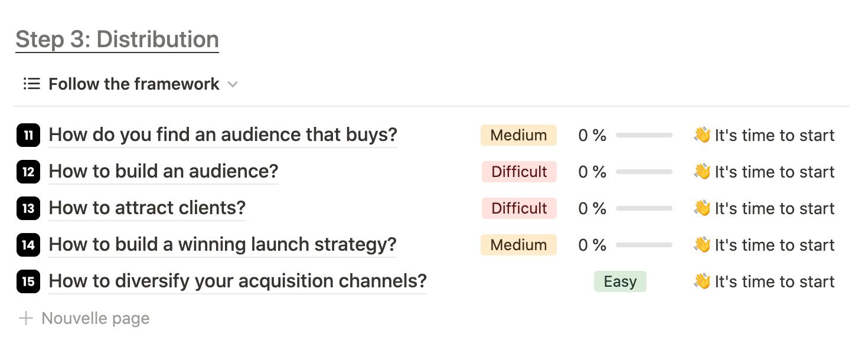This screenshot has width=868, height=354.
Task: Open the Medium difficulty tag for the audience that buys row
Action: [x=518, y=135]
